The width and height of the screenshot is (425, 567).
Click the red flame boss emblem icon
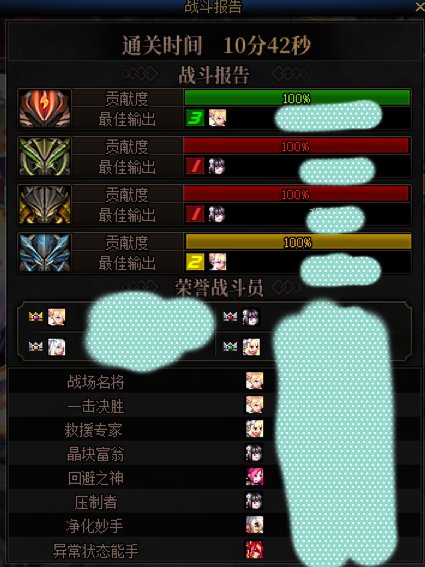(44, 108)
